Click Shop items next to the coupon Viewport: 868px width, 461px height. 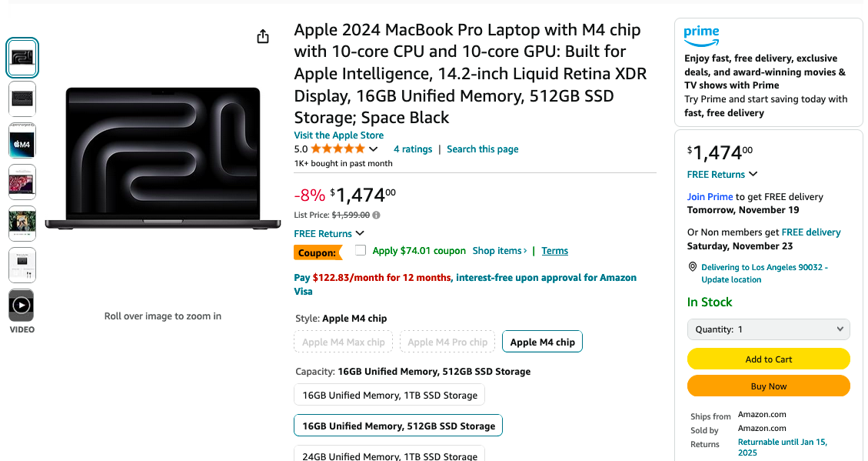pyautogui.click(x=499, y=250)
